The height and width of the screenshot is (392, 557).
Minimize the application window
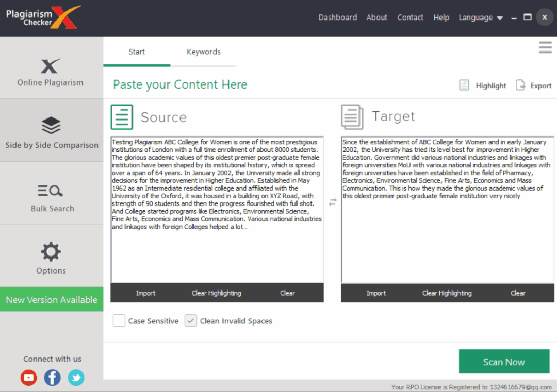point(514,18)
